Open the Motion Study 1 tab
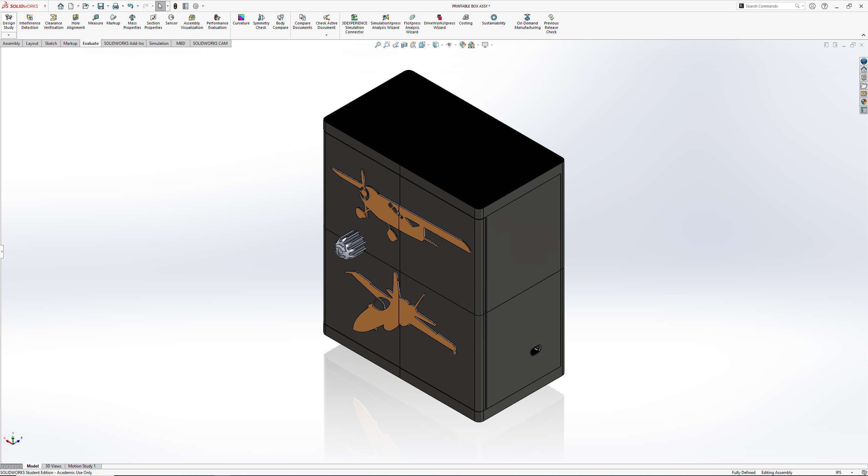The image size is (868, 476). click(82, 466)
